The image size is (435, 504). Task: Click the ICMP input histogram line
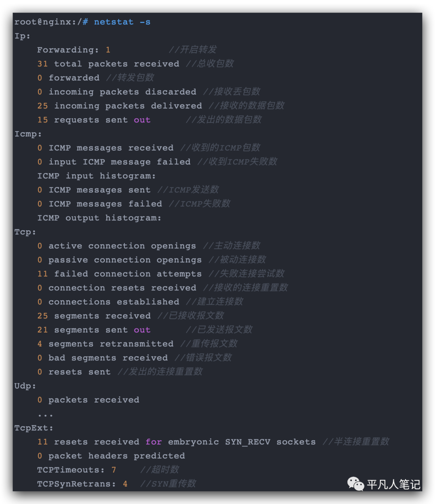(96, 176)
